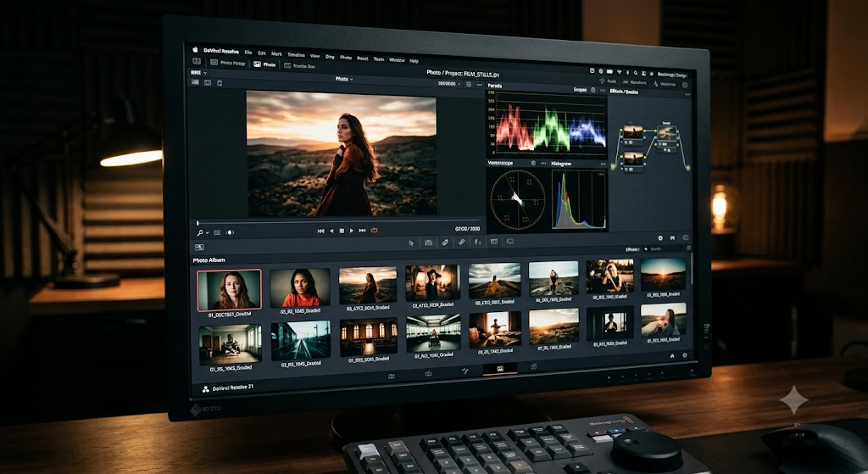Image resolution: width=868 pixels, height=474 pixels.
Task: Open the Mark menu
Action: [x=276, y=53]
